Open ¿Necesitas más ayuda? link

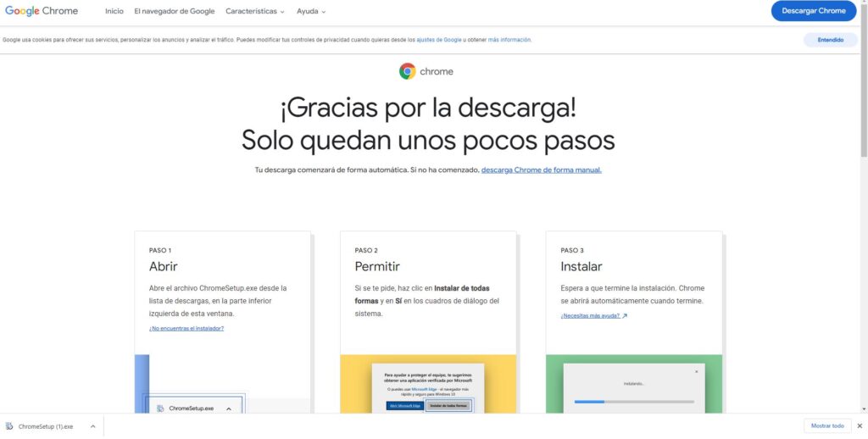pos(590,315)
